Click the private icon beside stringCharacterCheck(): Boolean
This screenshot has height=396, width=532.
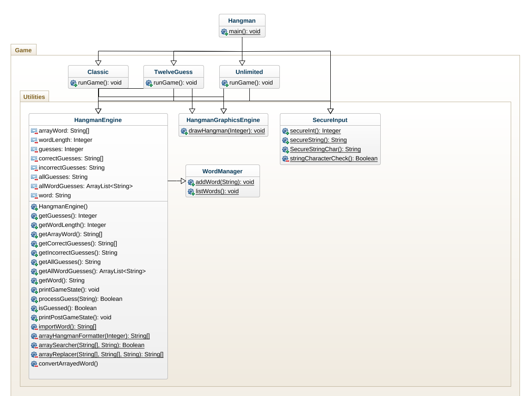285,159
